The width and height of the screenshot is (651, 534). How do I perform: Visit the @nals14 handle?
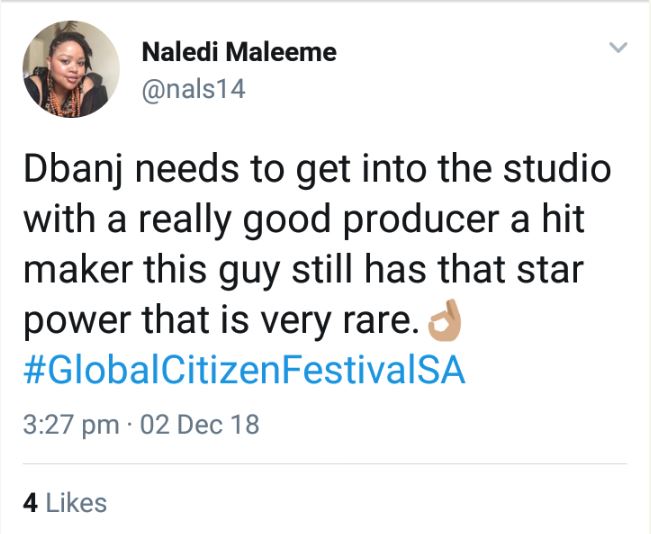pos(193,89)
